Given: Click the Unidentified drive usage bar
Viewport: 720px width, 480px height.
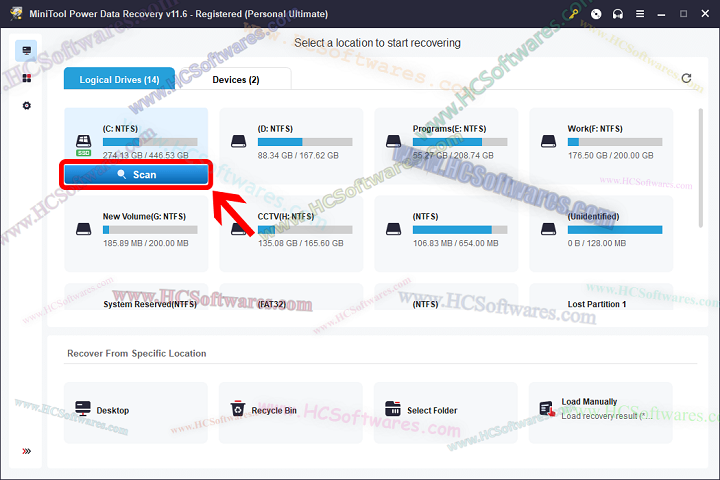Looking at the screenshot, I should click(615, 230).
